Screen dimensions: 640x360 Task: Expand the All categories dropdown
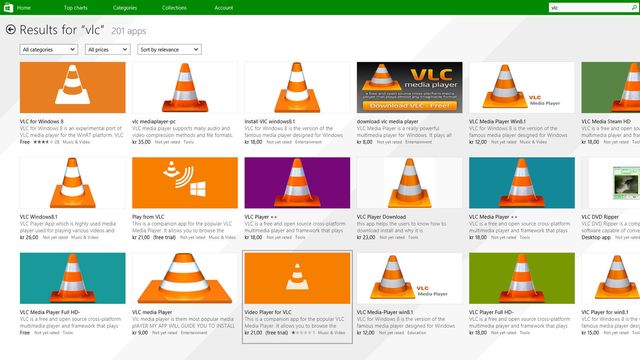49,49
